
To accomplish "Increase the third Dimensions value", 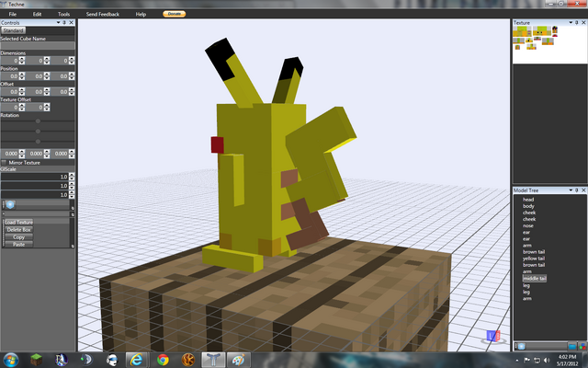I will click(72, 59).
